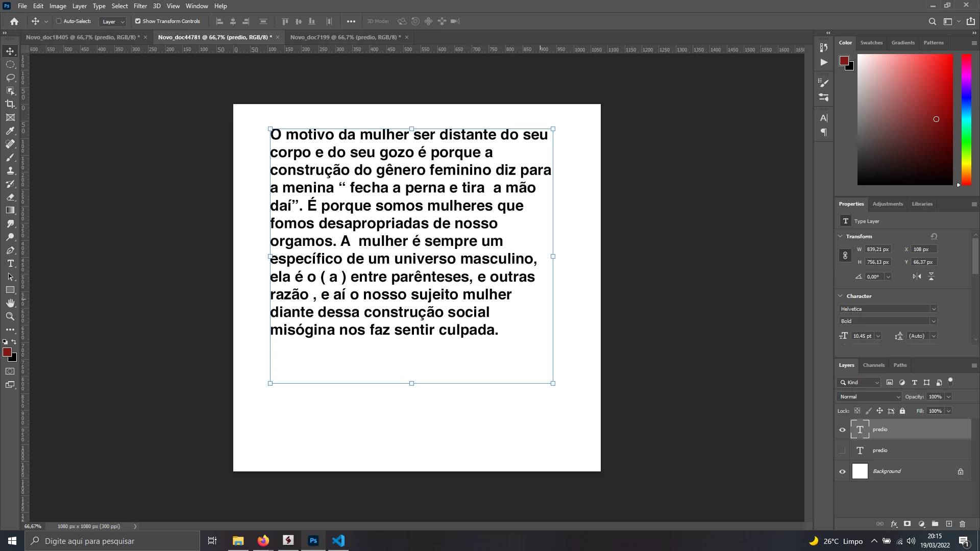Switch to Novo_doc7199 document tab
This screenshot has width=980, height=551.
click(x=345, y=37)
